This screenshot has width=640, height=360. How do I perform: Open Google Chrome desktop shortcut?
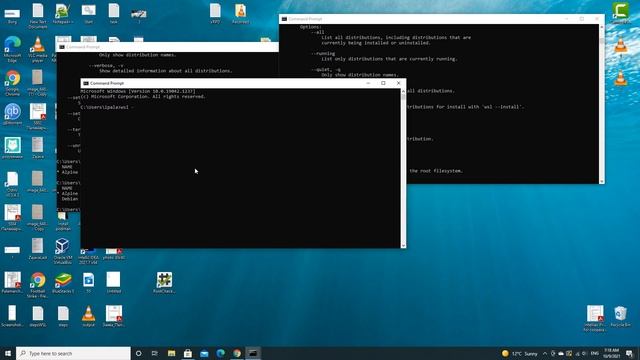(x=12, y=82)
